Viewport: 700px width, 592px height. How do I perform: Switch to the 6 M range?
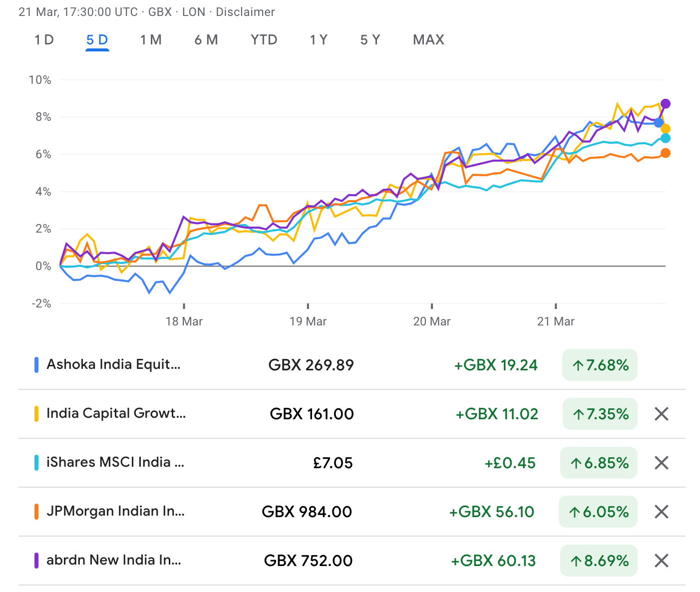click(206, 40)
